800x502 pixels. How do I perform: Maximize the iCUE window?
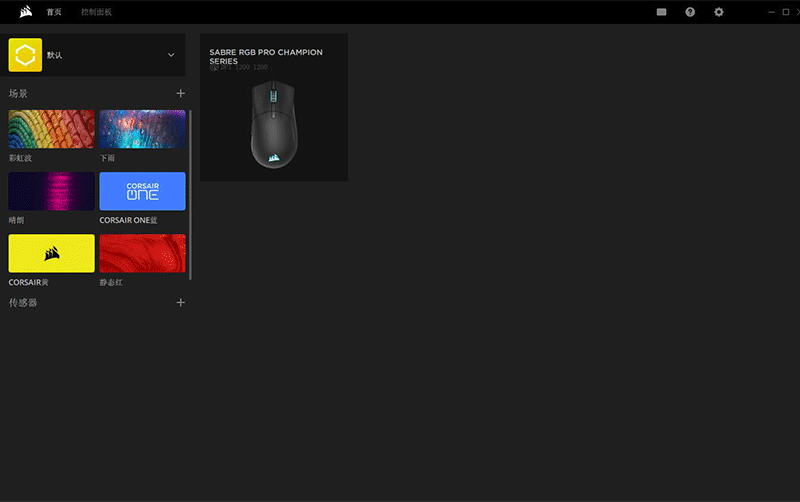tap(786, 12)
